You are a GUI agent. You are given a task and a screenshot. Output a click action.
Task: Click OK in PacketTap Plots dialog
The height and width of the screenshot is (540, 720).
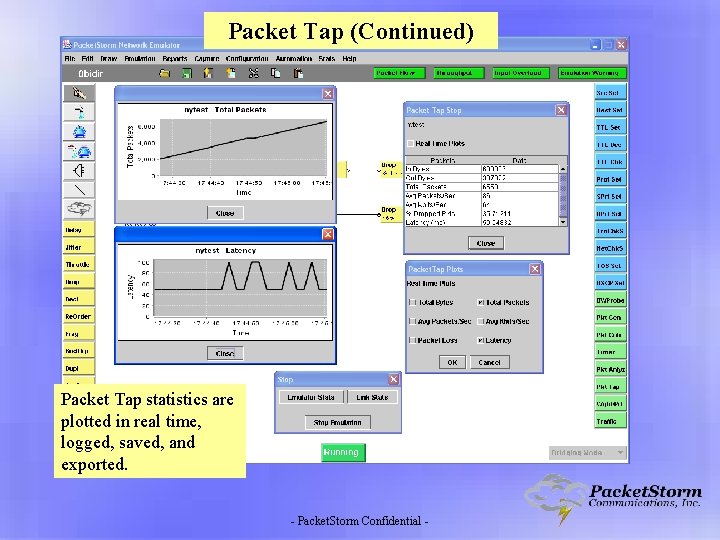point(452,362)
